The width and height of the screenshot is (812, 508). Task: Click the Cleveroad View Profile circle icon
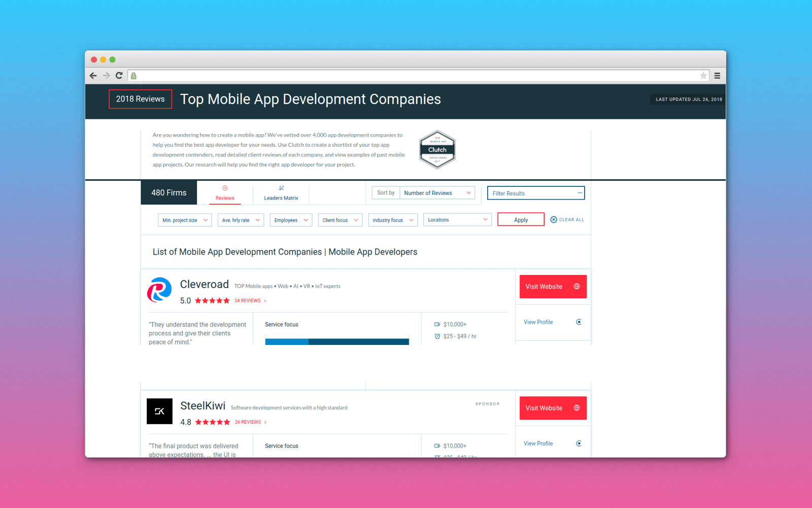[579, 322]
